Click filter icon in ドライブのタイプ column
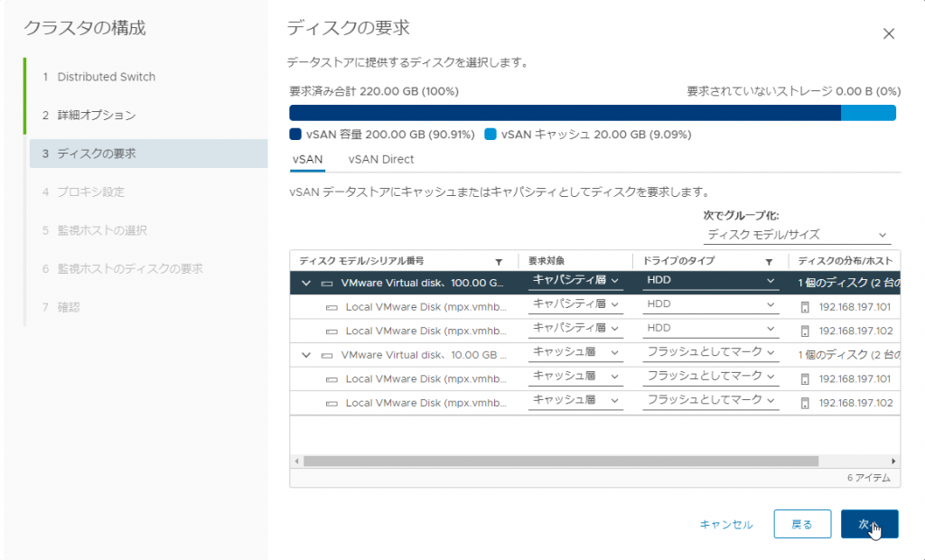The height and width of the screenshot is (560, 925). point(769,261)
